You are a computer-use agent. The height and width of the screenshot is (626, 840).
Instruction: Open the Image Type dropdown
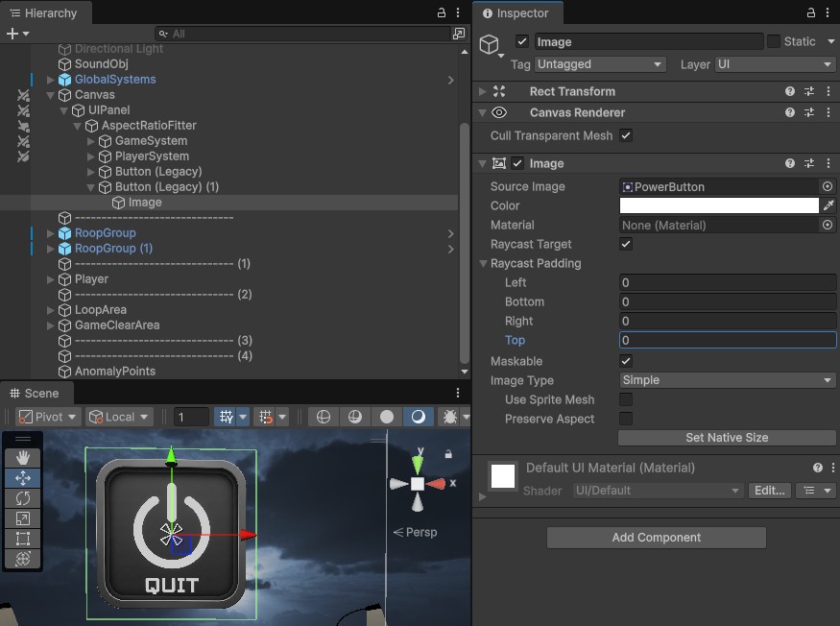pyautogui.click(x=727, y=380)
